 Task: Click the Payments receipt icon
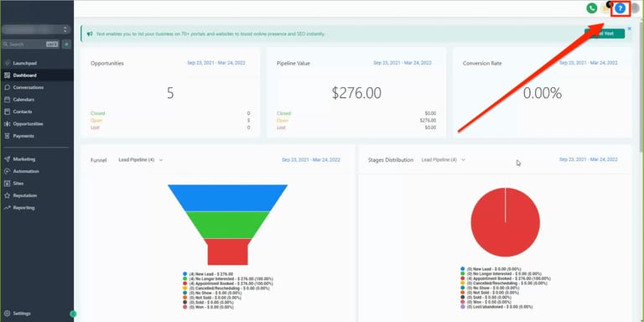tap(7, 136)
